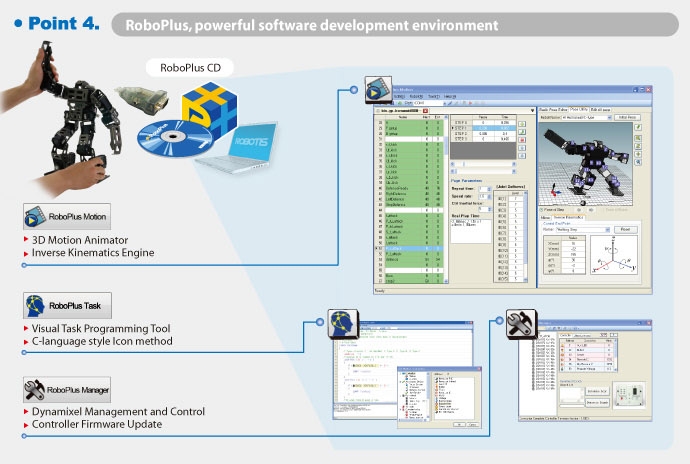
Task: Click the 3D robot model preview
Action: click(586, 164)
